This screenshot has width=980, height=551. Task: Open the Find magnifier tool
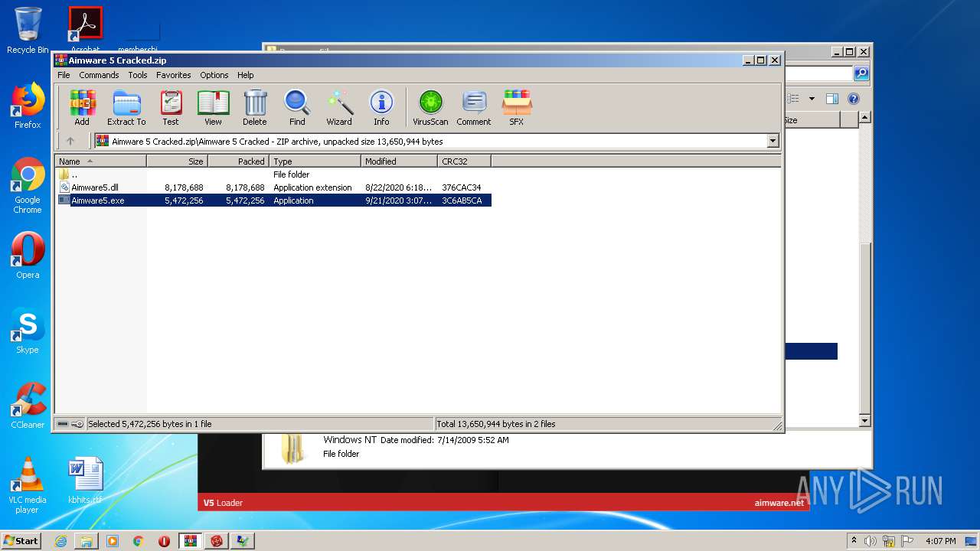297,107
